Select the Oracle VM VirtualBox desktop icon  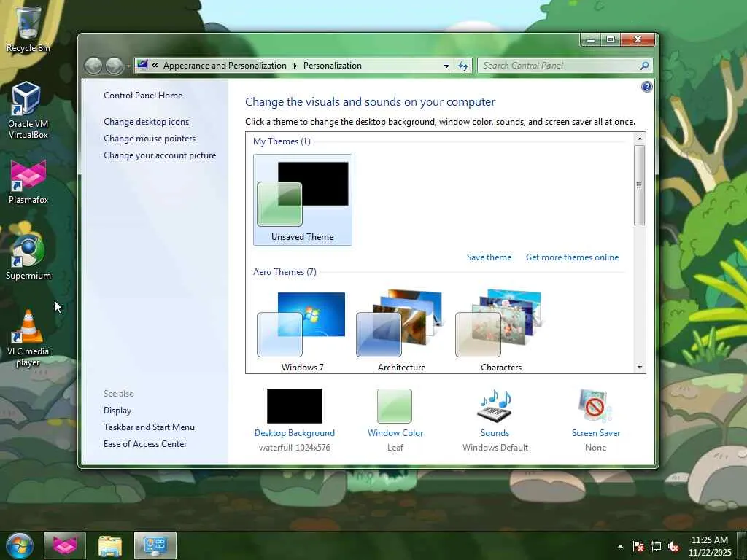tap(28, 111)
